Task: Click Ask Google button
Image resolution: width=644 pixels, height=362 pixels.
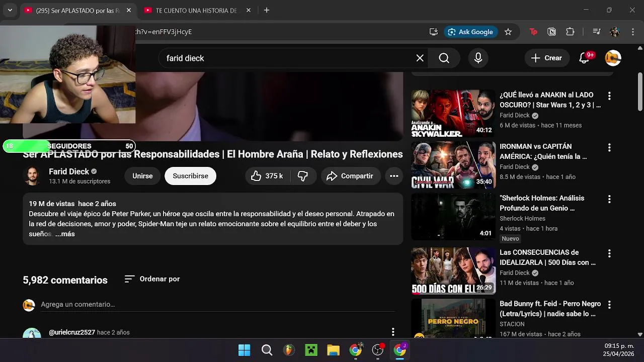Action: click(471, 32)
